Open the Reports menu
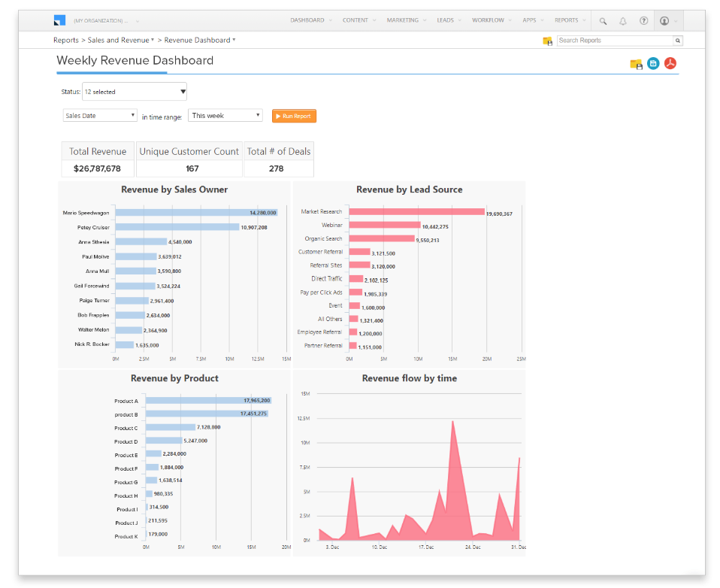The image size is (720, 588). coord(570,20)
